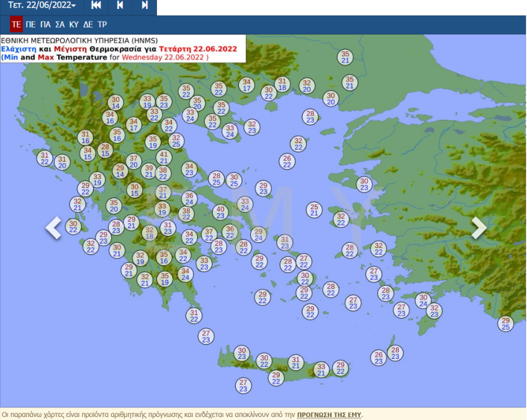Click the 29/25 marker at far right
Viewport: 527px width, 420px height.
click(505, 324)
